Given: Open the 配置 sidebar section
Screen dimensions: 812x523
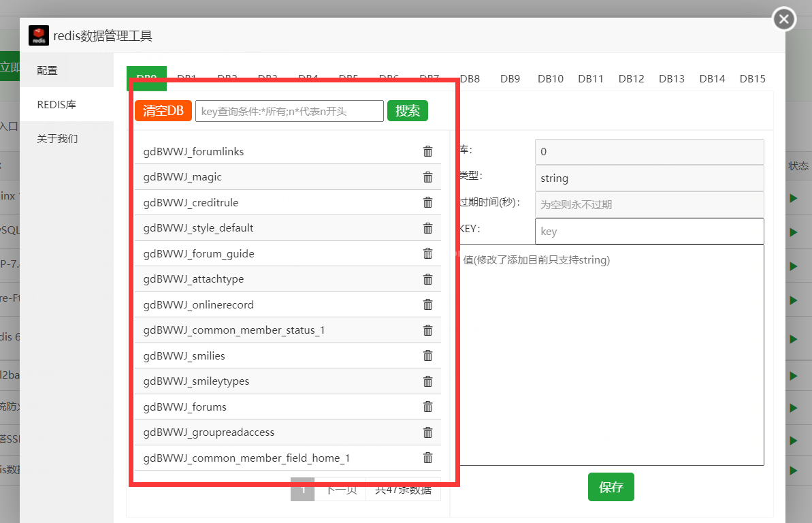Looking at the screenshot, I should [x=48, y=71].
